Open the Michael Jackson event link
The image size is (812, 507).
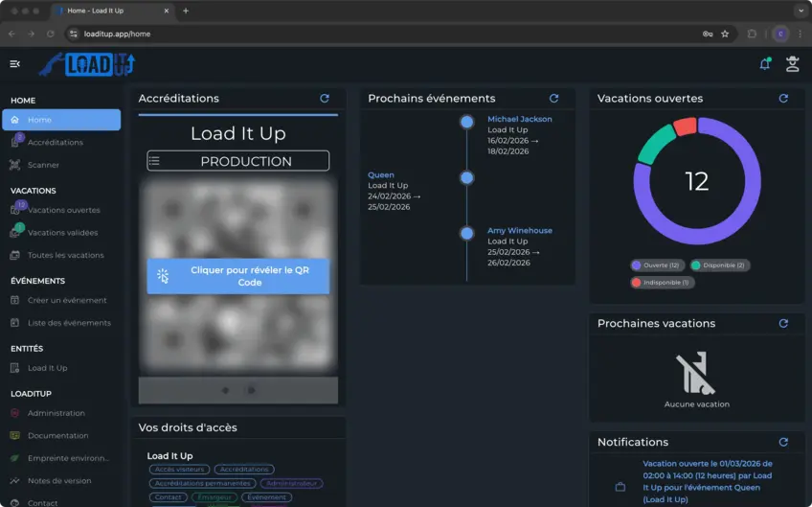519,119
